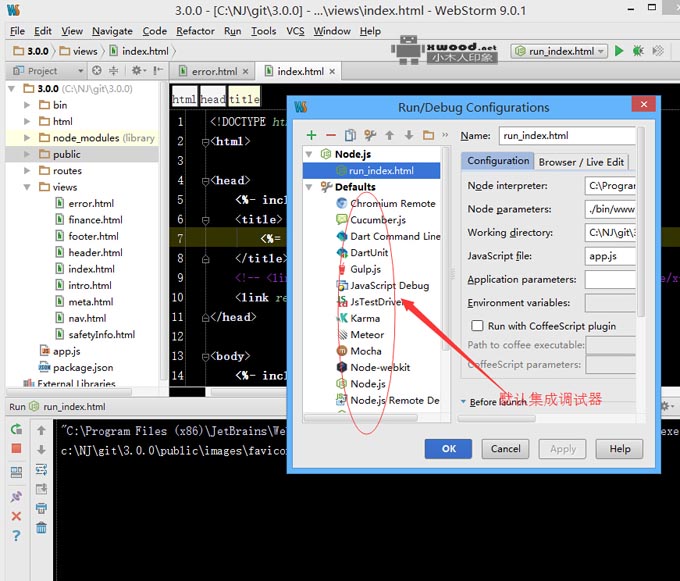The height and width of the screenshot is (581, 680).
Task: Enable Run with CoffeeScript plugin checkbox
Action: tap(477, 326)
